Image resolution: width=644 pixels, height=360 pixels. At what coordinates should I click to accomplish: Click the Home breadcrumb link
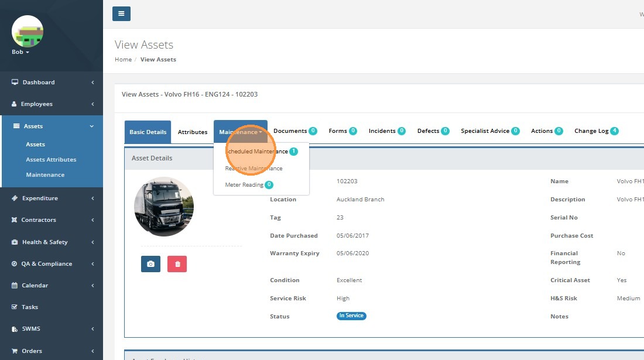tap(123, 60)
